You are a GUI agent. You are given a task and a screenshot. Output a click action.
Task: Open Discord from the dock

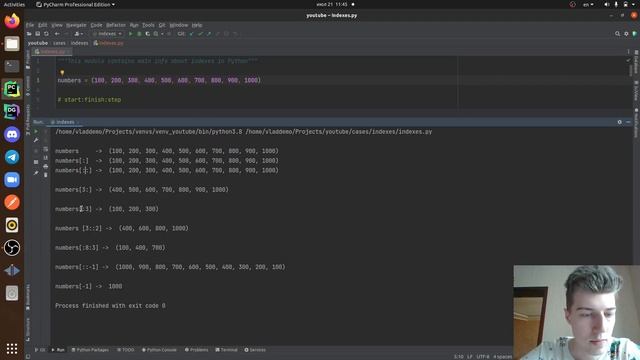tap(12, 134)
